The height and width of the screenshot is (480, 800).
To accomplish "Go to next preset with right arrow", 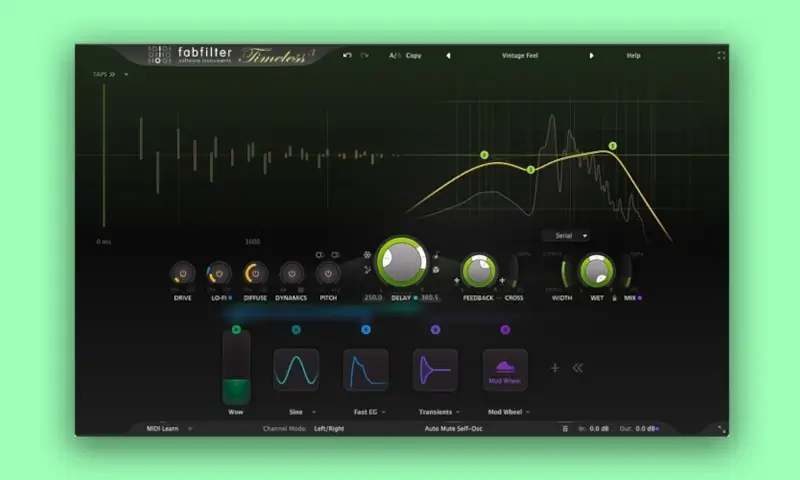I will coord(591,56).
